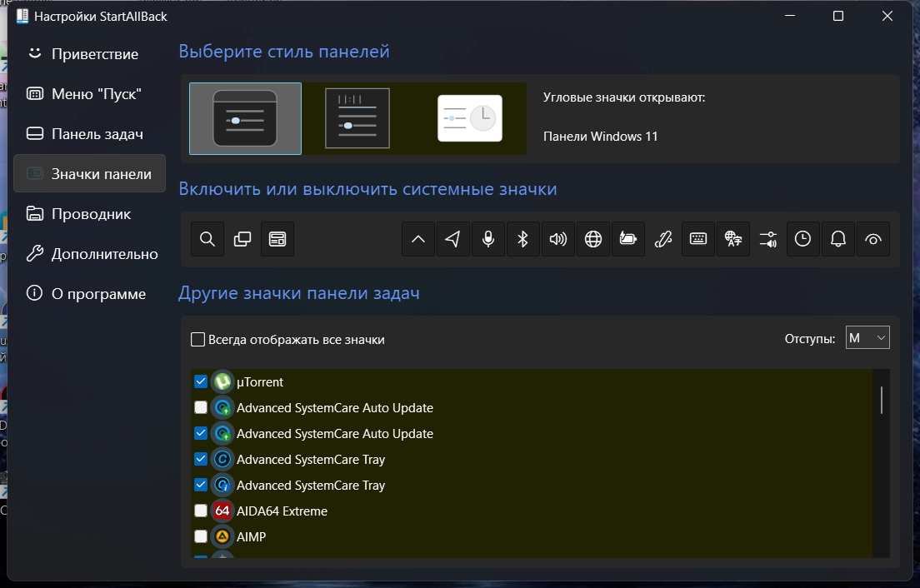The width and height of the screenshot is (920, 588).
Task: Toggle the clock system icon
Action: tap(802, 240)
